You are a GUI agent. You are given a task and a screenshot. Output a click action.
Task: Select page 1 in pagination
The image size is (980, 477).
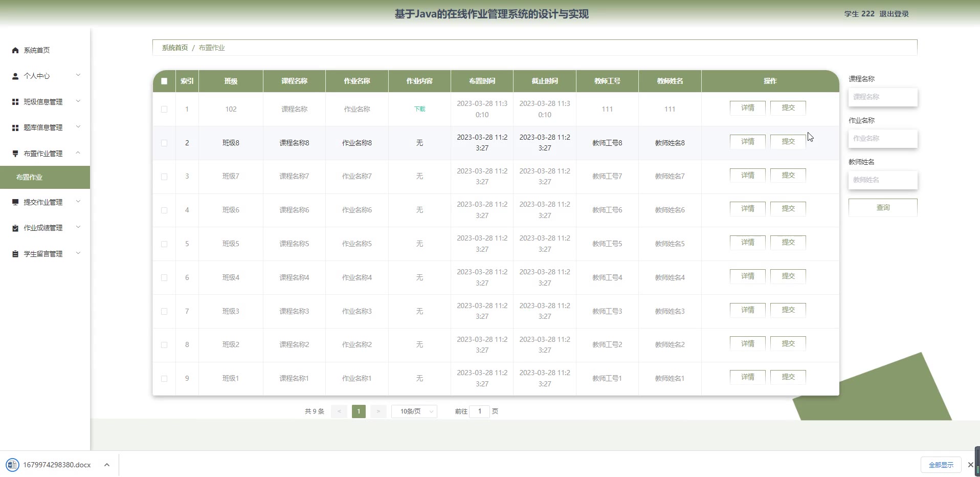click(x=359, y=411)
